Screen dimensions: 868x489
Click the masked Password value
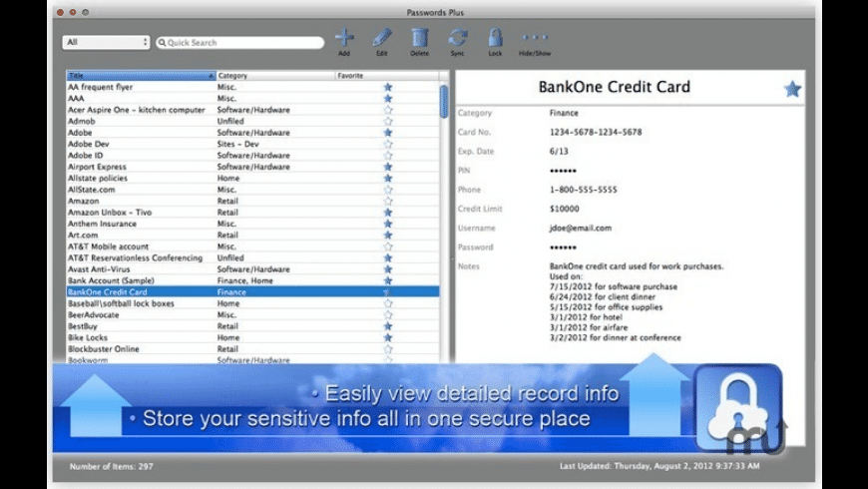coord(563,247)
